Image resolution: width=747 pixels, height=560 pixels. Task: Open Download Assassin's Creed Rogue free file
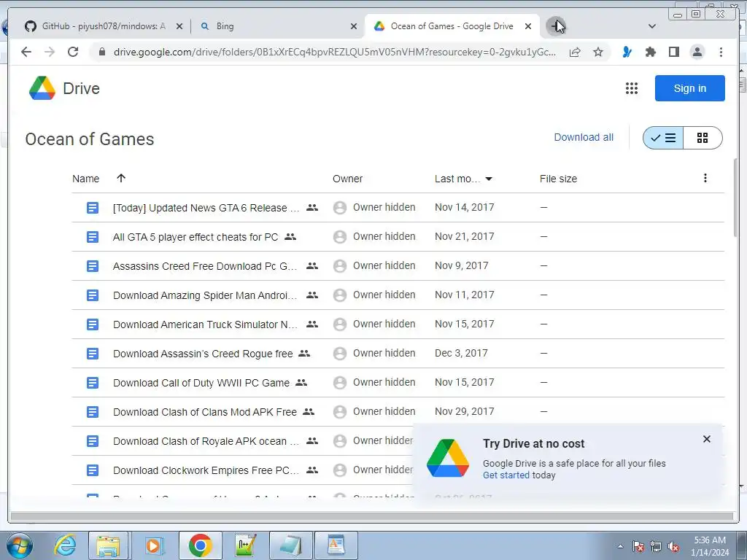point(203,354)
